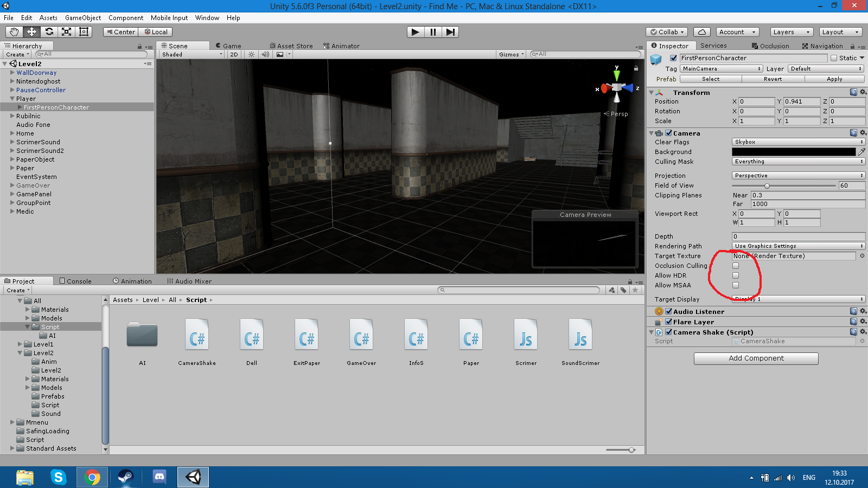The image size is (868, 488).
Task: Disable the Audio Listener component
Action: click(x=669, y=311)
